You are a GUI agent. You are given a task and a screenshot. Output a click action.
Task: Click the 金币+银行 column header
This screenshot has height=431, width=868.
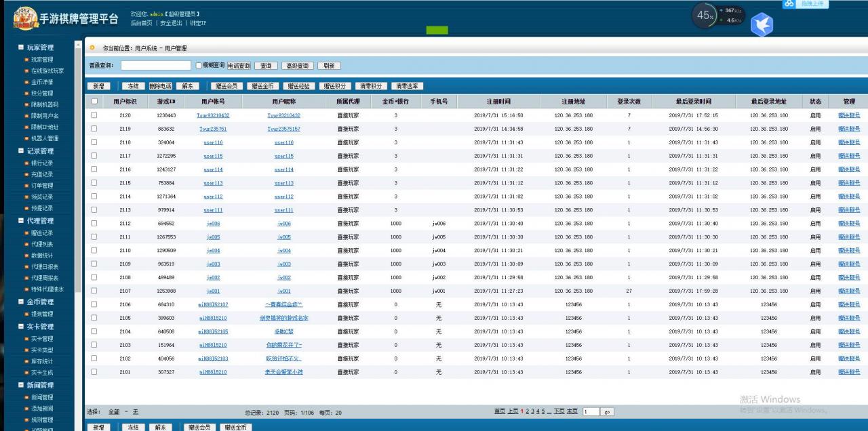395,102
